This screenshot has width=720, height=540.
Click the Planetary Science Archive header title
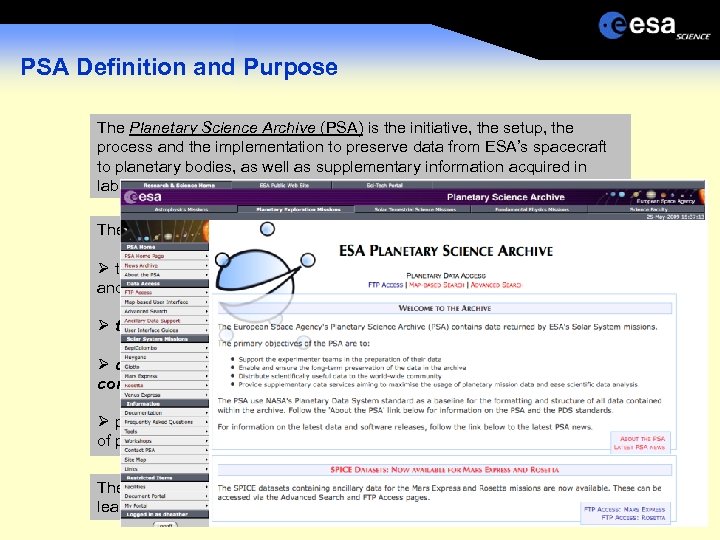tap(506, 197)
